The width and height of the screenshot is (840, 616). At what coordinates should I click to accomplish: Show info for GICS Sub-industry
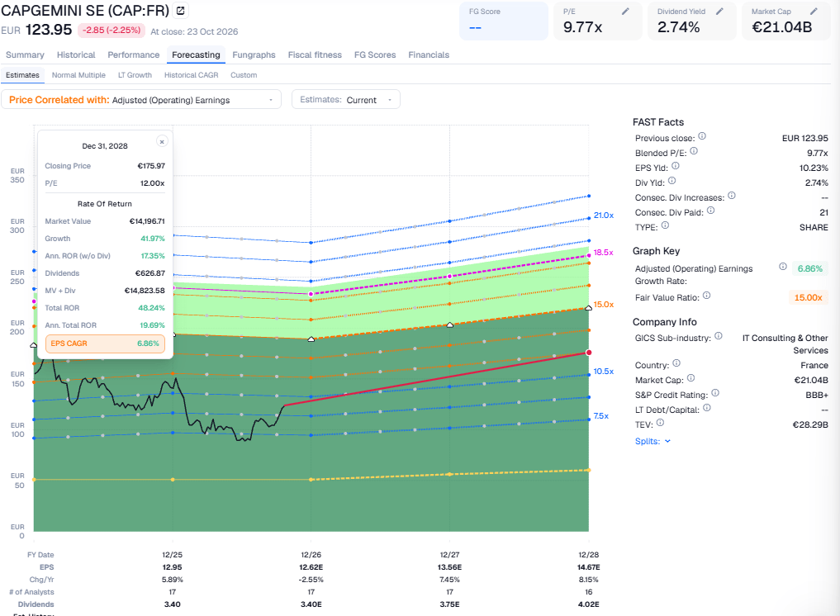719,336
